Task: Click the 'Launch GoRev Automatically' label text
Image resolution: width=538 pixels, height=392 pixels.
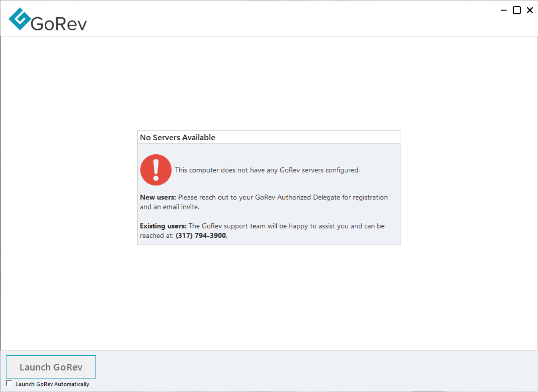Action: point(52,384)
